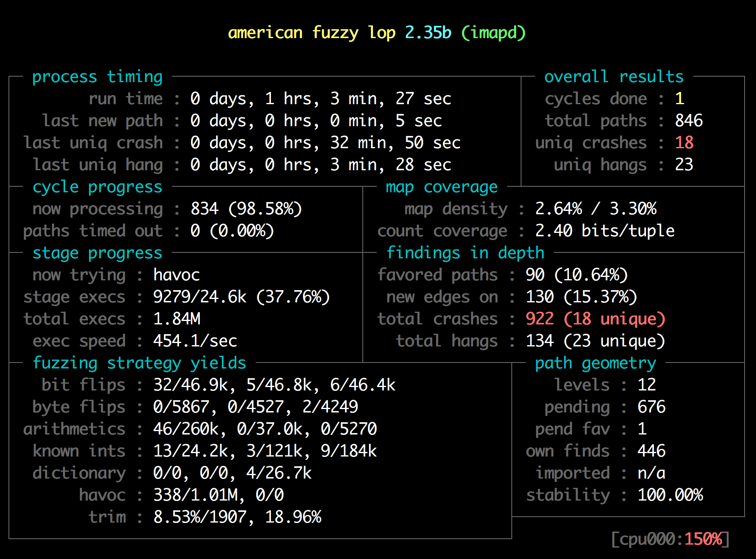Image resolution: width=756 pixels, height=559 pixels.
Task: Click the stability value 100.00%
Action: point(670,495)
